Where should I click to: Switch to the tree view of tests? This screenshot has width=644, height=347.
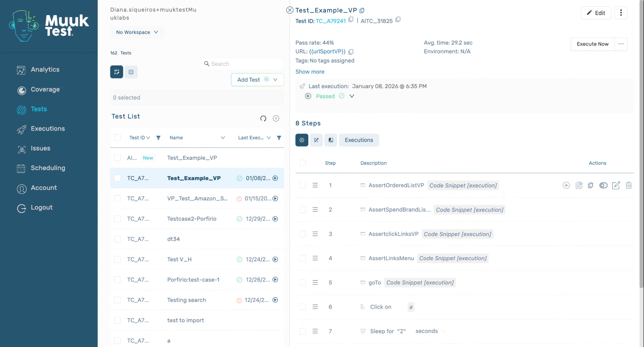[116, 72]
